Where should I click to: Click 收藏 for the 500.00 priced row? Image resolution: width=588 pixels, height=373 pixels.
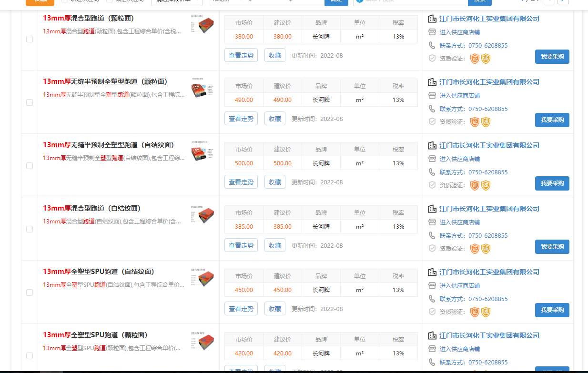275,182
